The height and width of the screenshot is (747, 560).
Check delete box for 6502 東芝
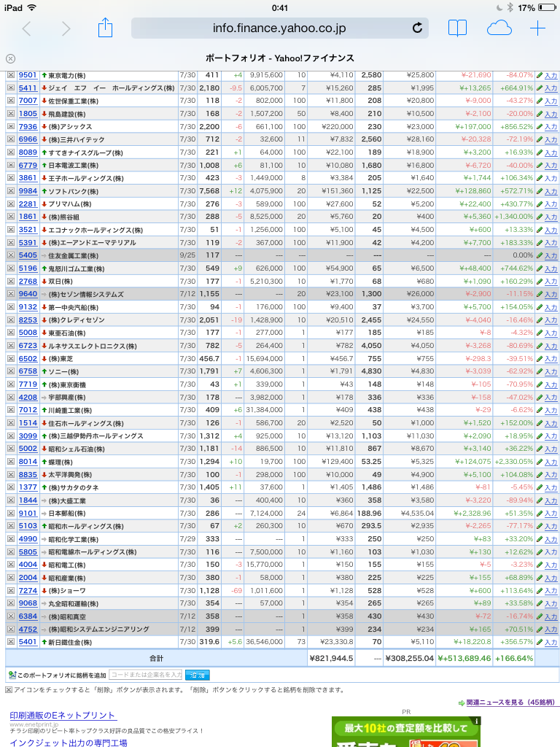pos(11,359)
